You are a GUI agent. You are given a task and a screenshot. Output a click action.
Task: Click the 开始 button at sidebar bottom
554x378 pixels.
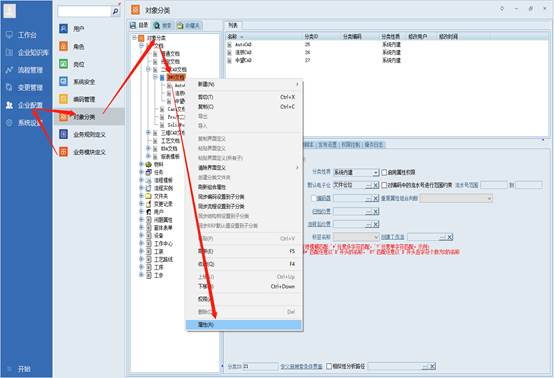tap(24, 369)
